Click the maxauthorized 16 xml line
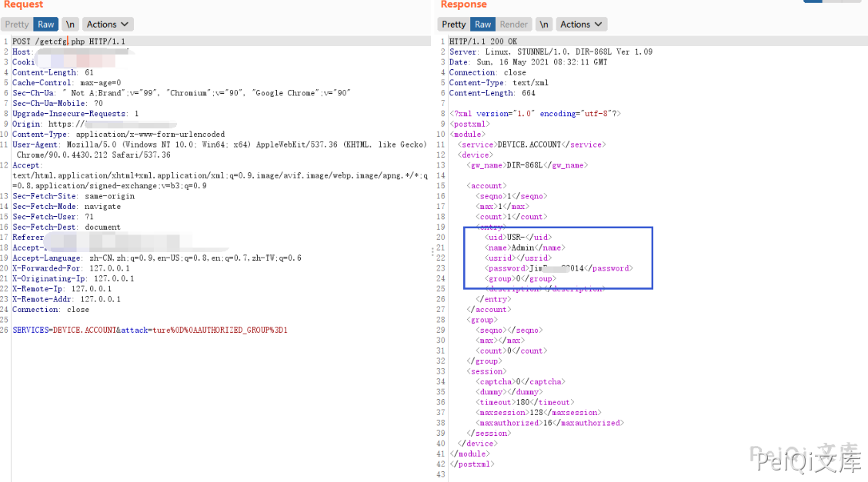Screen dimensions: 868x482 (549, 423)
